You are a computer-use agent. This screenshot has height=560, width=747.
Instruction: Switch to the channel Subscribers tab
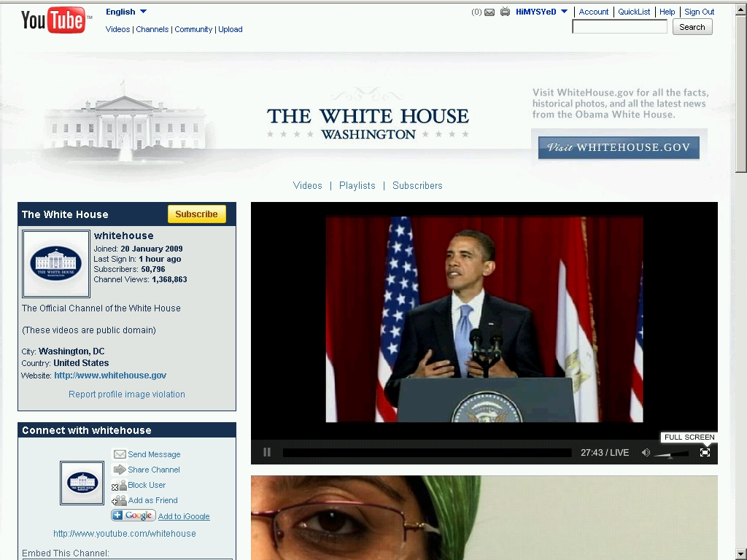pyautogui.click(x=417, y=186)
